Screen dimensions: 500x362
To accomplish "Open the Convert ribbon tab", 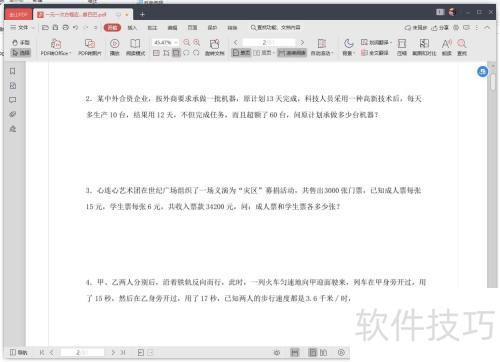I will 232,28.
